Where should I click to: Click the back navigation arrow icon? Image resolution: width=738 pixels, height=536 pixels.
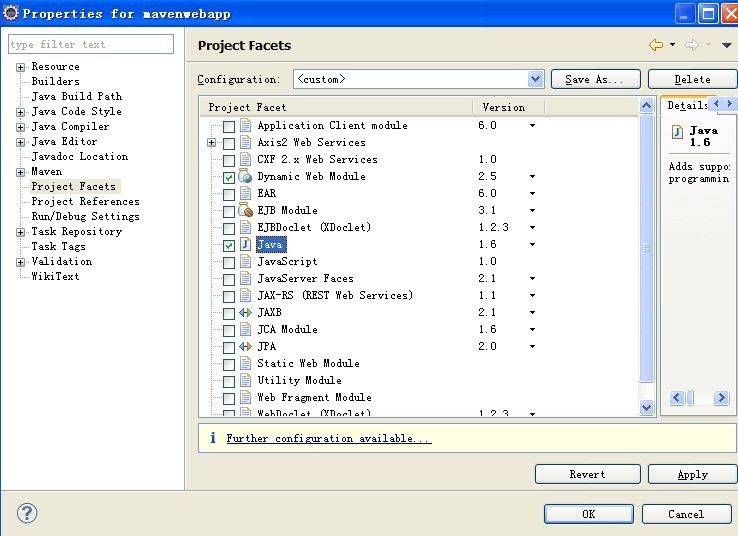(656, 45)
